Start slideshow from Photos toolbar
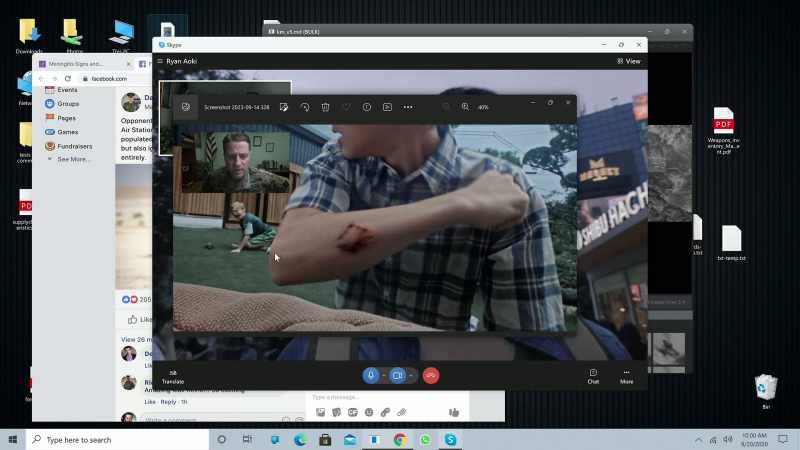 (387, 107)
